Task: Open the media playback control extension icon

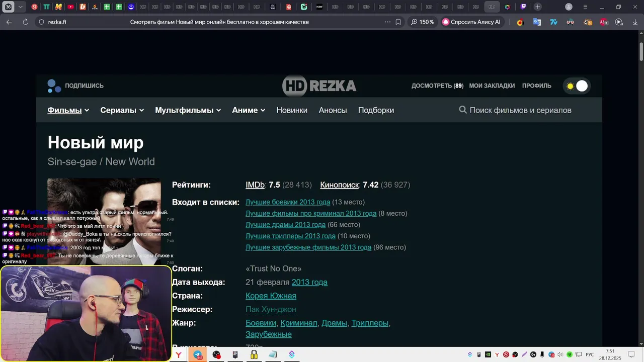Action: [619, 22]
